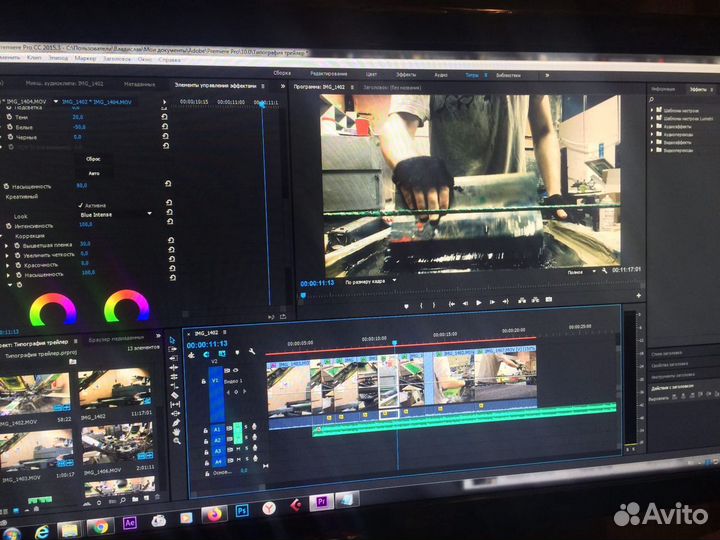
Task: Click the Add Marker icon in Program monitor
Action: (x=405, y=304)
